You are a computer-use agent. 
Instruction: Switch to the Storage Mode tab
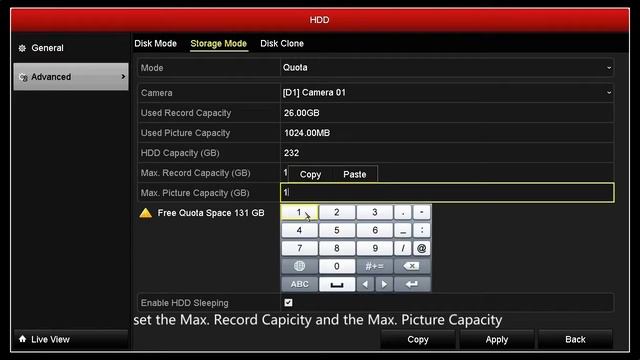(x=218, y=43)
